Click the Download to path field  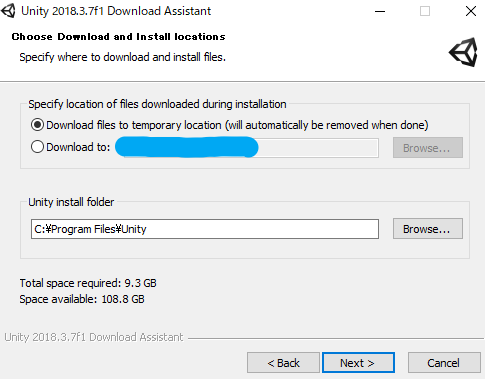(x=247, y=148)
